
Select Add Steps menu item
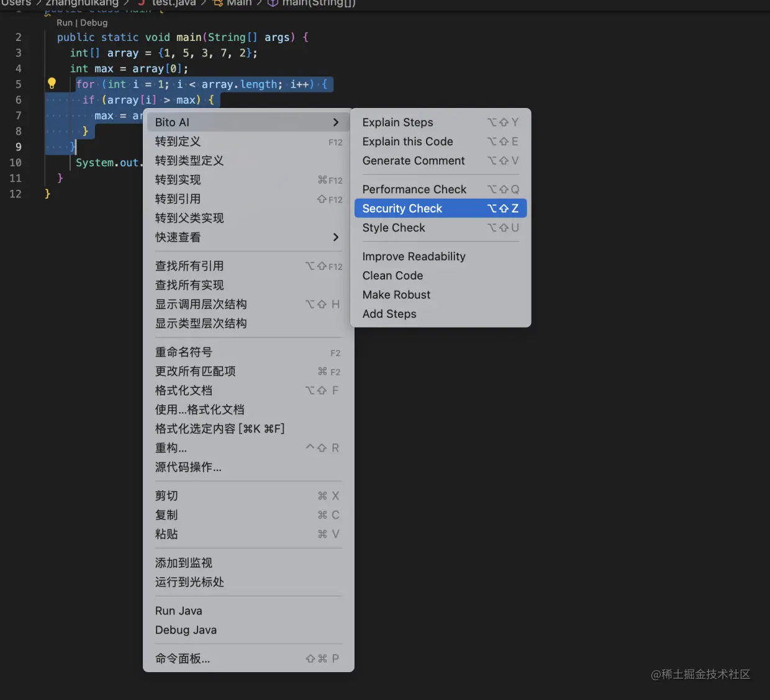point(440,314)
